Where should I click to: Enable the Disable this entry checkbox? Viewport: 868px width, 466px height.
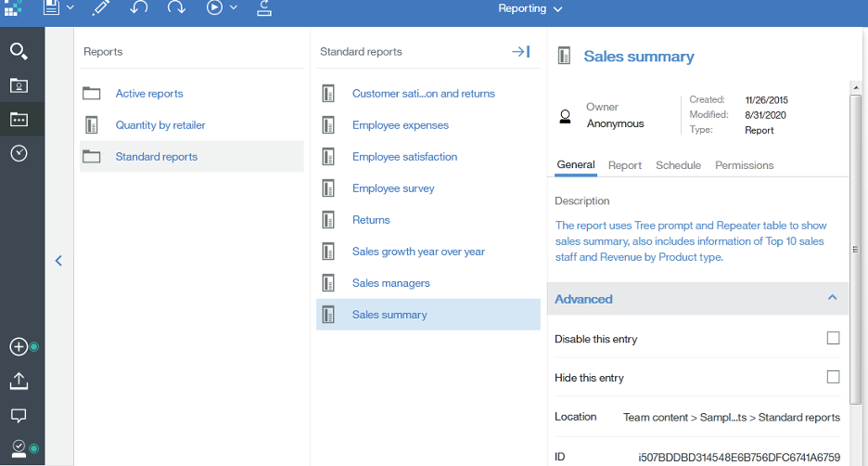coord(833,338)
